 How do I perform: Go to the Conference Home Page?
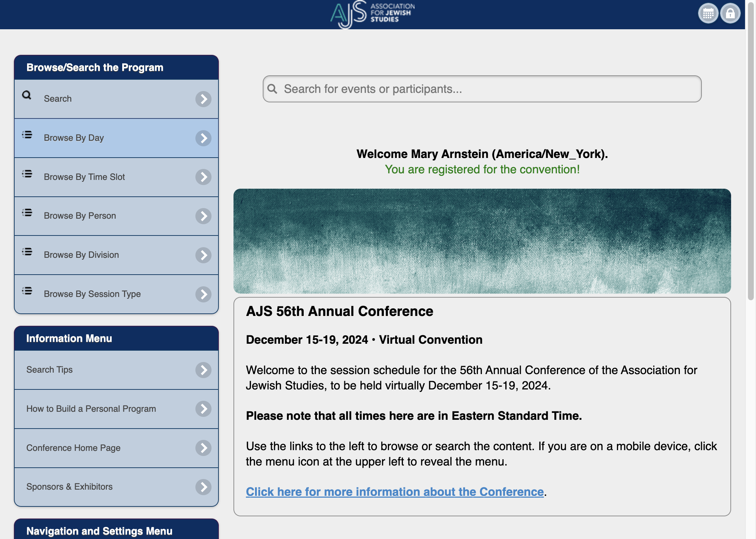116,448
